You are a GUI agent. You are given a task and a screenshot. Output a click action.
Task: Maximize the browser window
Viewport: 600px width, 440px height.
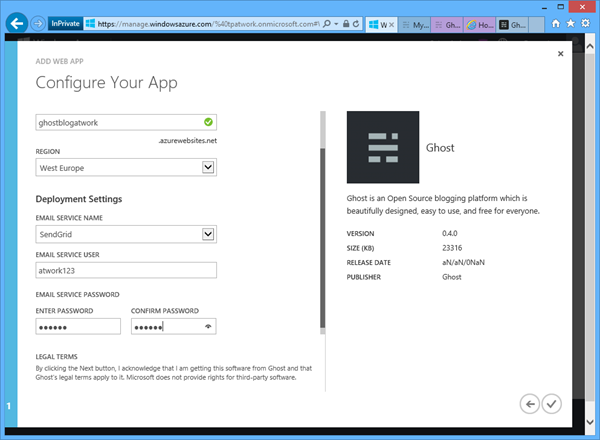click(561, 7)
